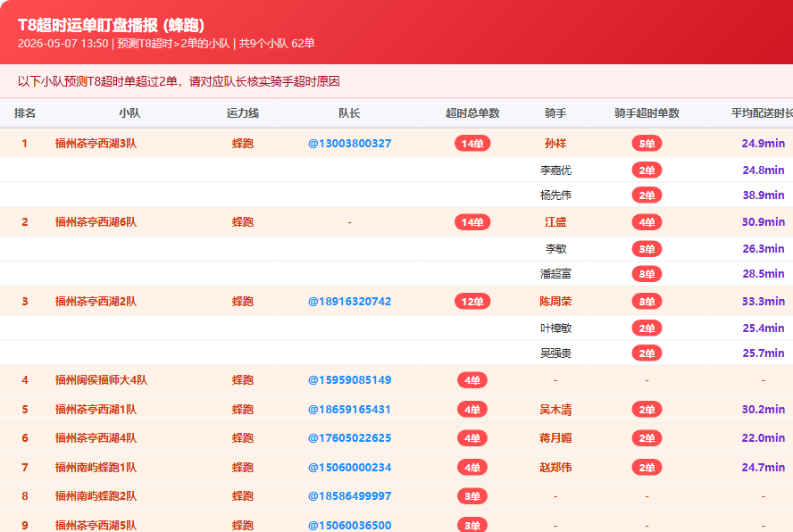Click 4单 badge for rider 江盛
The height and width of the screenshot is (532, 793).
647,222
